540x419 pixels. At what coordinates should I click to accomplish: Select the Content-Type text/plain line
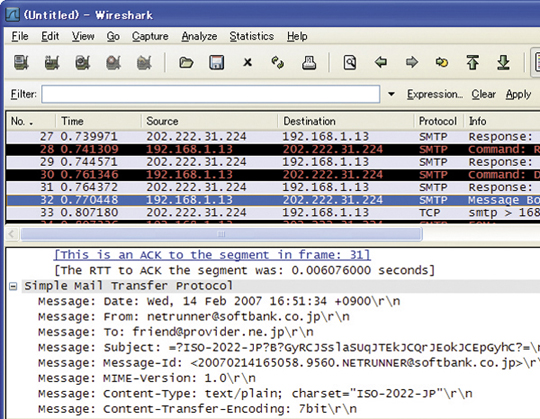[255, 394]
